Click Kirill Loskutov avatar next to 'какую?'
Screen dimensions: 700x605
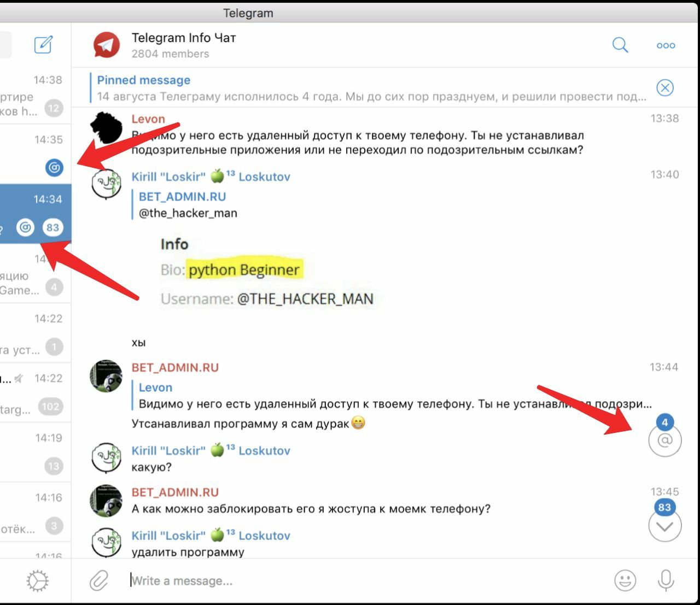[x=106, y=458]
